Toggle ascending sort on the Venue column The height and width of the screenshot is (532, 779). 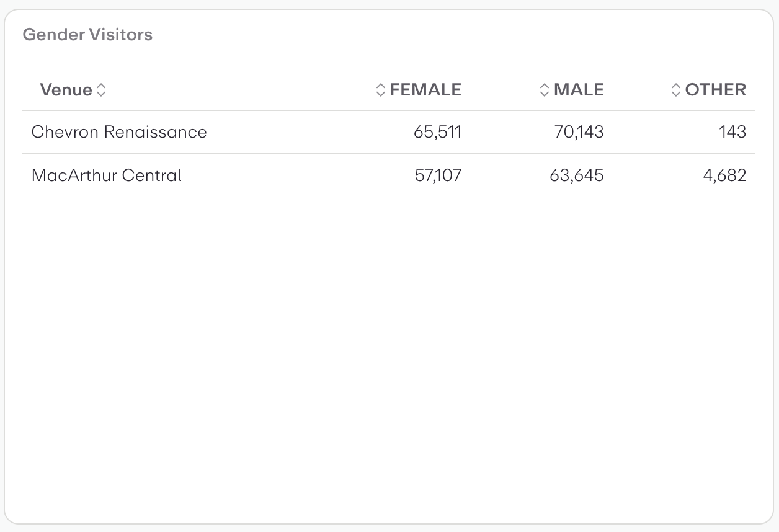tap(101, 86)
